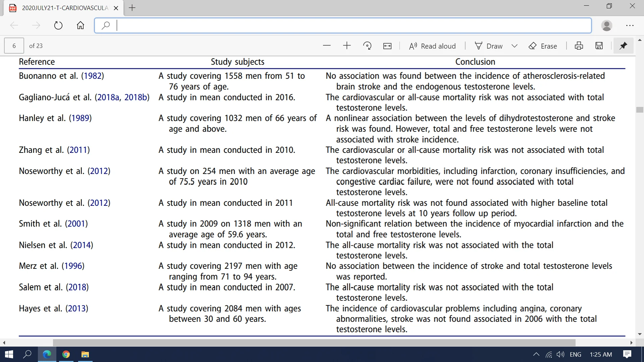
Task: Open the 2001 Smith citation link
Action: (76, 224)
